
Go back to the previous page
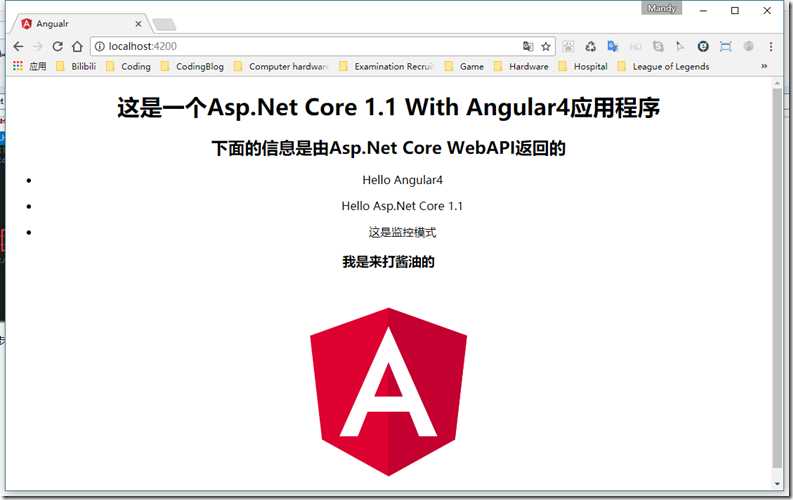[x=18, y=47]
